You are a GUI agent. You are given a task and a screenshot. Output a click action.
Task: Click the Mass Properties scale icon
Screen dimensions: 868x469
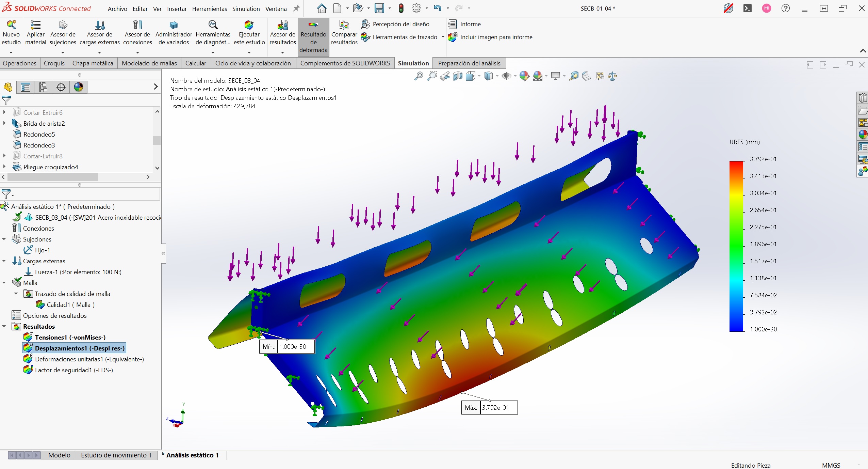coord(612,76)
